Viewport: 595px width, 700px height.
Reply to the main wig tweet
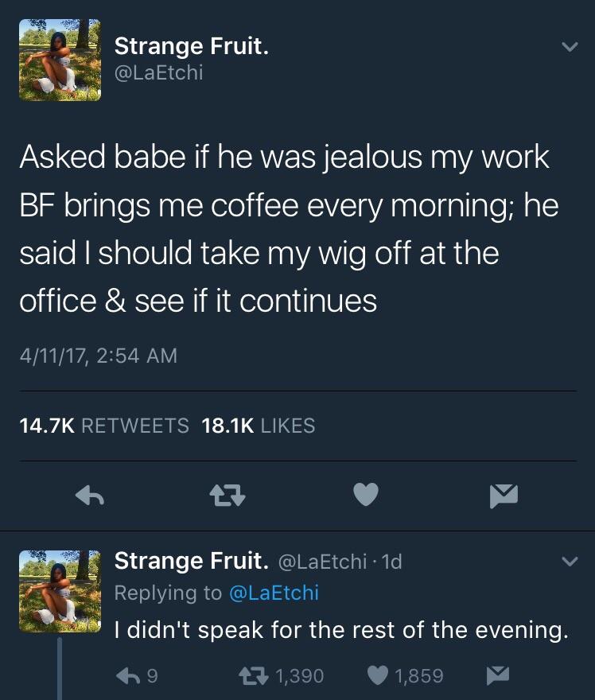click(90, 496)
